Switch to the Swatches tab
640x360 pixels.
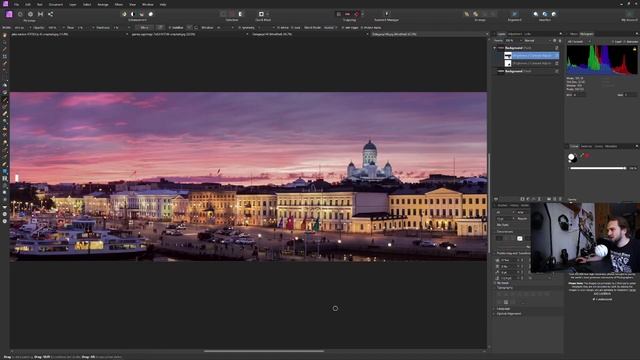[587, 146]
